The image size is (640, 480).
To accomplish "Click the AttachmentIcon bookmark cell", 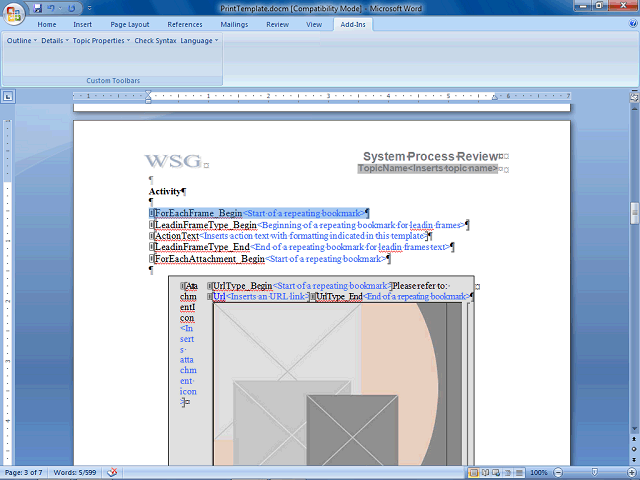I will point(188,344).
